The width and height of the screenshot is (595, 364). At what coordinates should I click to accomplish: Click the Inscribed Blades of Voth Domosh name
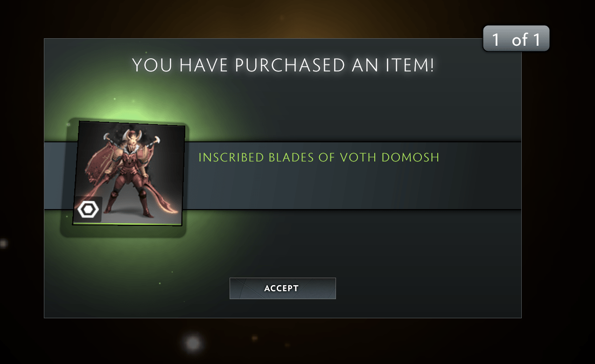tap(319, 157)
